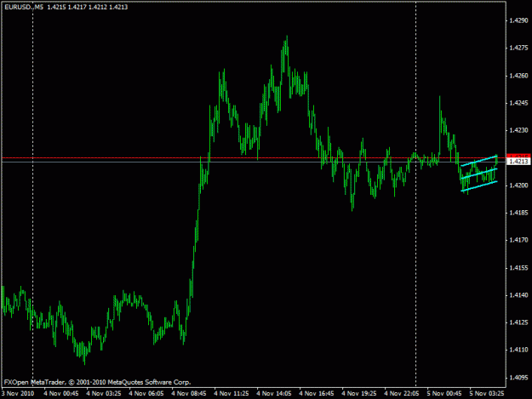
Task: Click the 1.4200 price scale label
Action: 518,185
